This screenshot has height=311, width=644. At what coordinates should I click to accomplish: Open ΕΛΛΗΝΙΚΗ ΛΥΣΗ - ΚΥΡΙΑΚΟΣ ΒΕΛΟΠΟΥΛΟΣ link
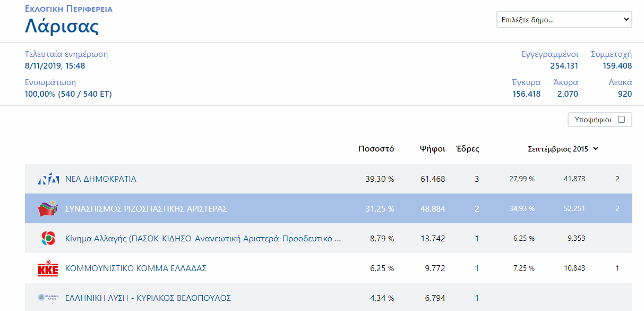pyautogui.click(x=148, y=298)
